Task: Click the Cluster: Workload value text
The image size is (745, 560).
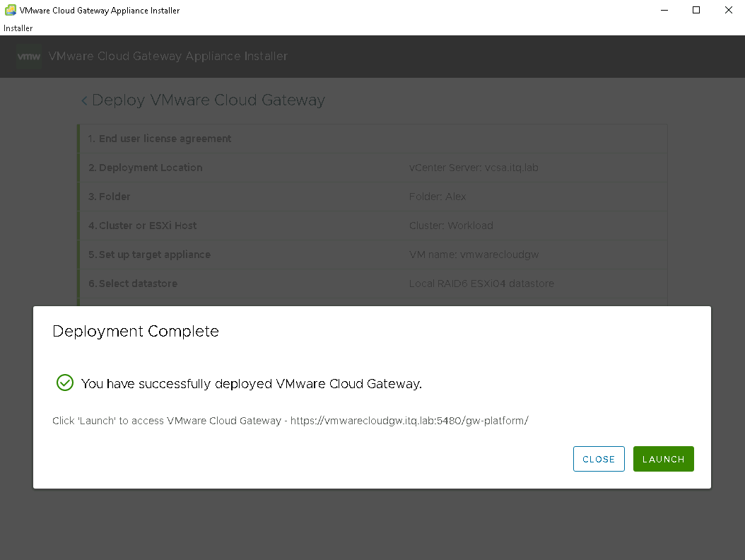Action: pos(451,225)
